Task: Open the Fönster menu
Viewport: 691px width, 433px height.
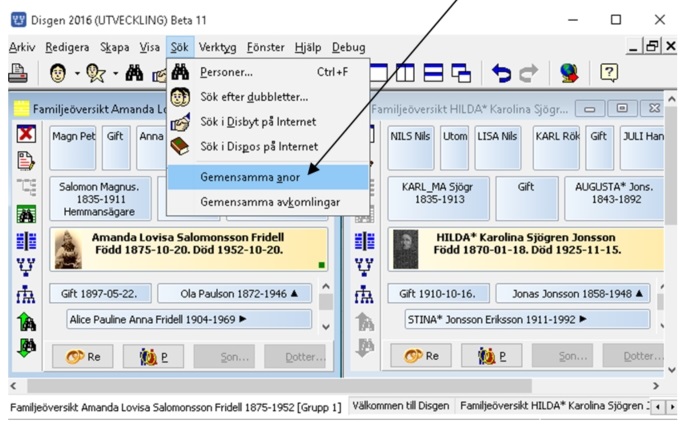Action: tap(265, 47)
